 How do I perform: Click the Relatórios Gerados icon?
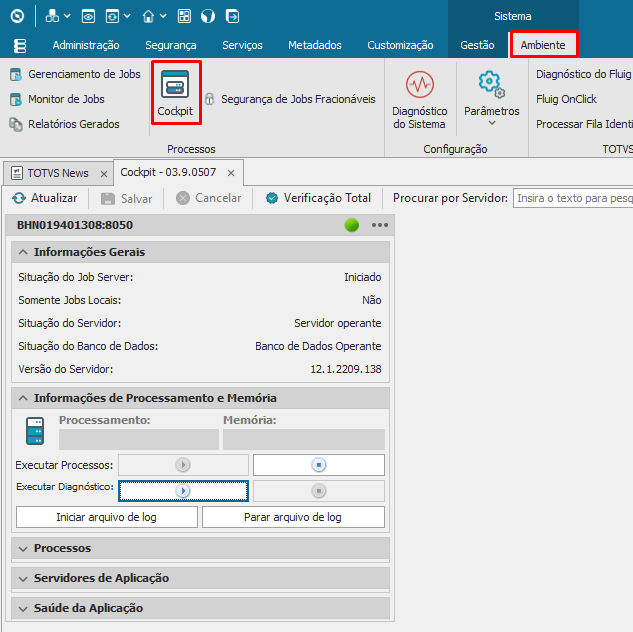click(x=16, y=124)
